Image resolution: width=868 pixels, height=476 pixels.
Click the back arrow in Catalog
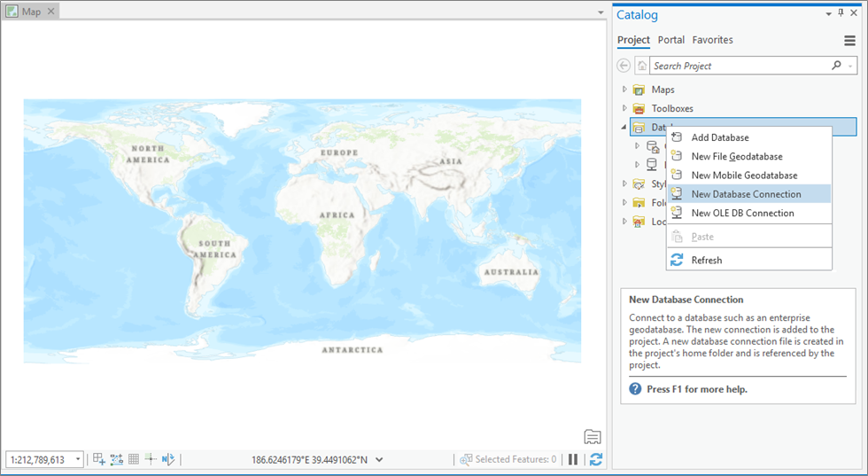pos(624,66)
